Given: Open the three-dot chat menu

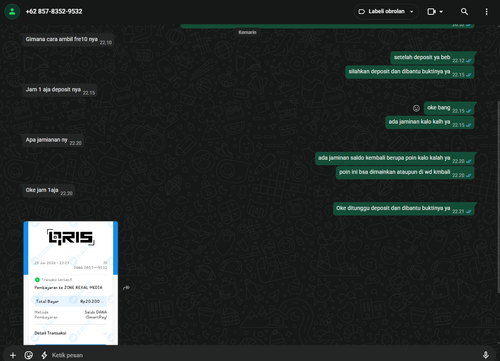Looking at the screenshot, I should tap(486, 12).
